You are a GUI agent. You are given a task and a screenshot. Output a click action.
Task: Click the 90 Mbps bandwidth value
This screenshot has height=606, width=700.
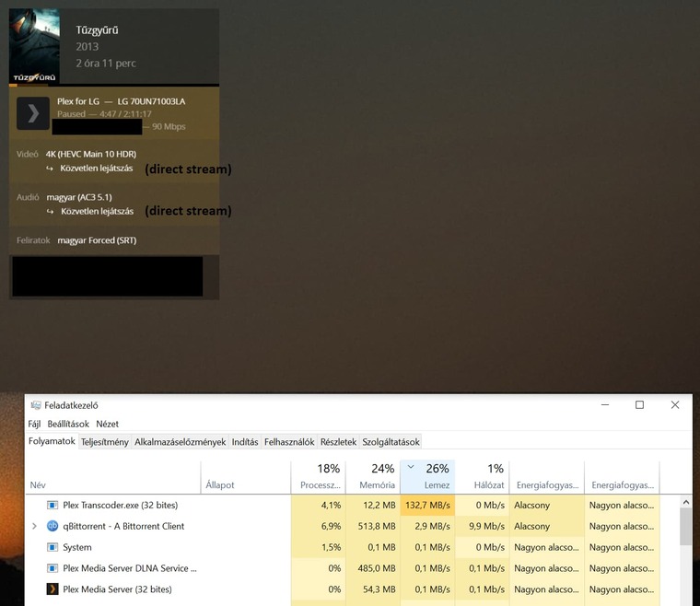(x=169, y=127)
